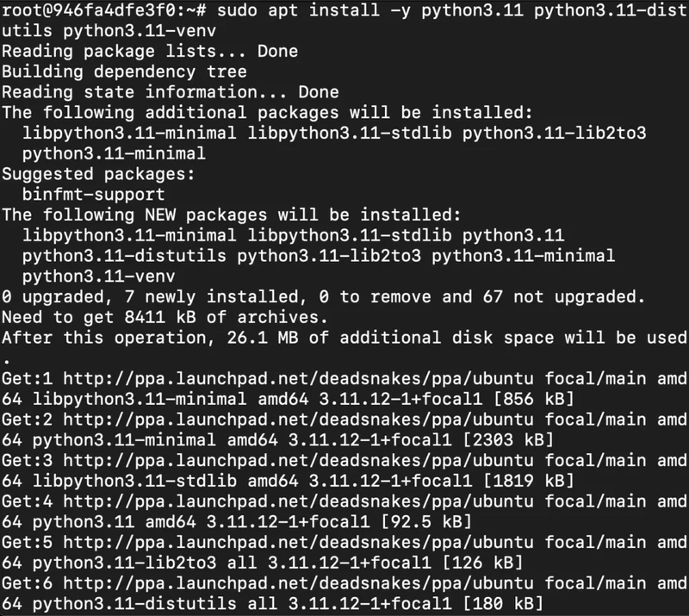Click the '[180 kB]' python3.11-distutils size
The image size is (689, 616).
point(503,603)
